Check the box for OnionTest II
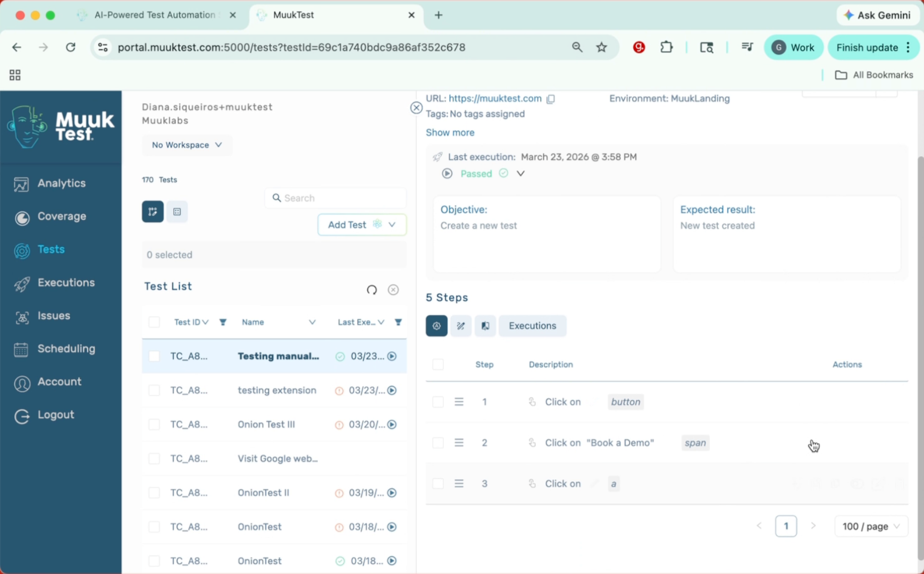This screenshot has height=574, width=924. (x=154, y=493)
